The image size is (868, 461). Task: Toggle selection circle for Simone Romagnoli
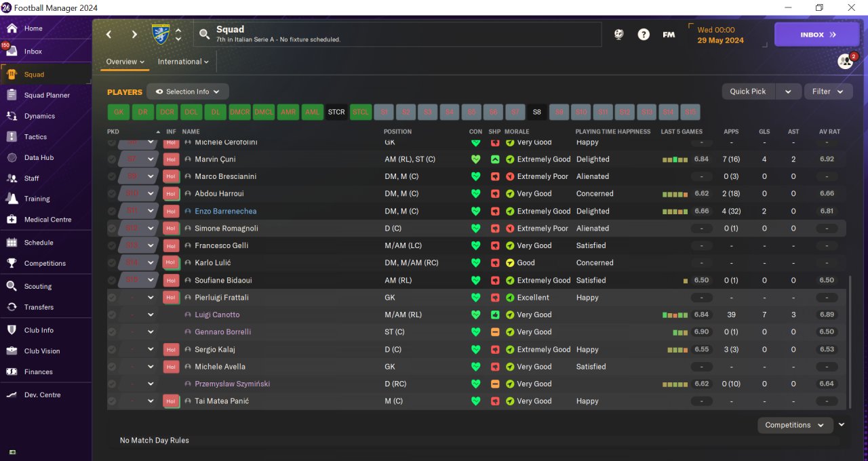pos(112,228)
